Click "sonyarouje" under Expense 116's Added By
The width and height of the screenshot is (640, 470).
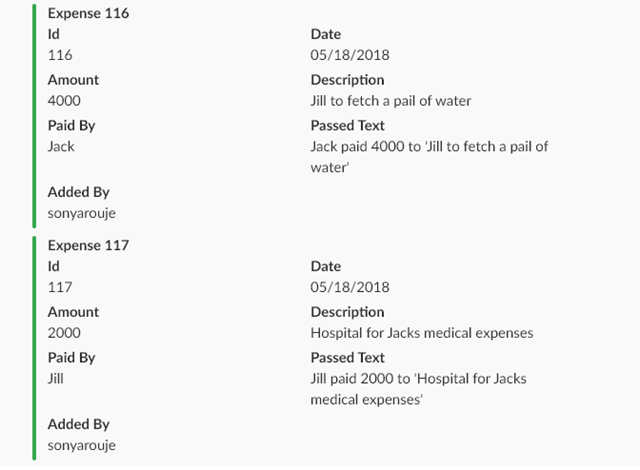click(81, 213)
